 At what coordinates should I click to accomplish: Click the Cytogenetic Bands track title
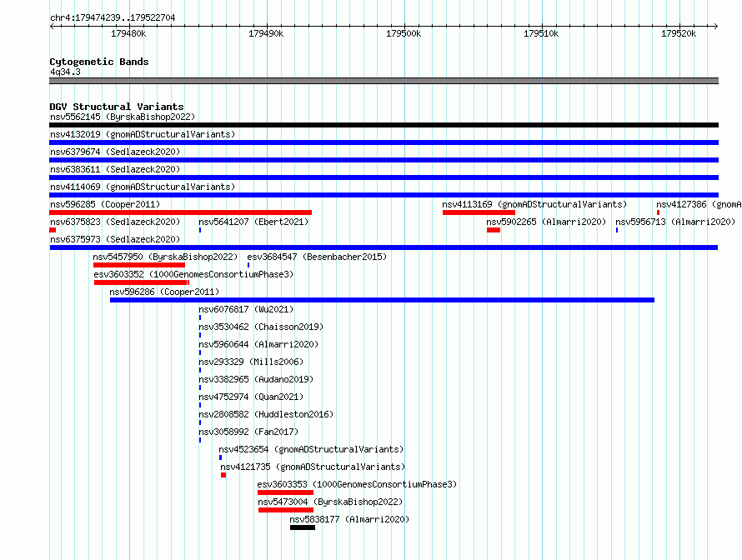click(99, 62)
